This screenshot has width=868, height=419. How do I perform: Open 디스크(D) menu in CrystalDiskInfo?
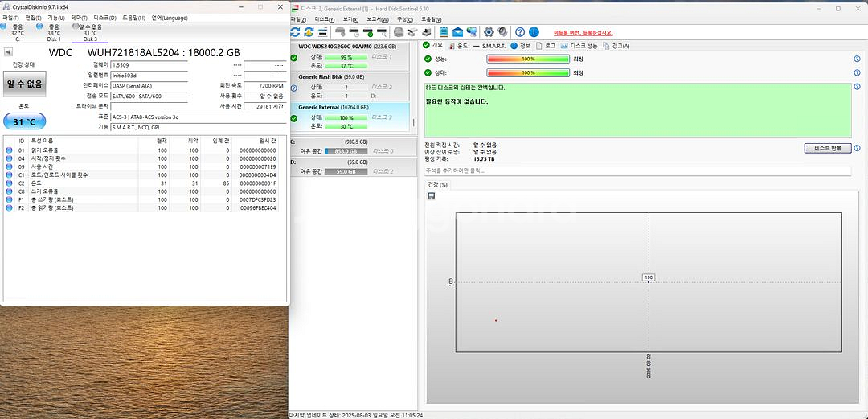(x=104, y=18)
